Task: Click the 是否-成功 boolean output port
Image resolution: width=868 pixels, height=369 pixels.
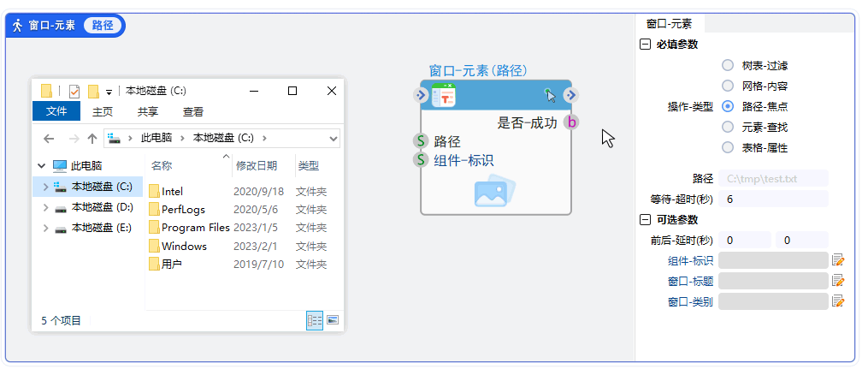Action: [571, 122]
